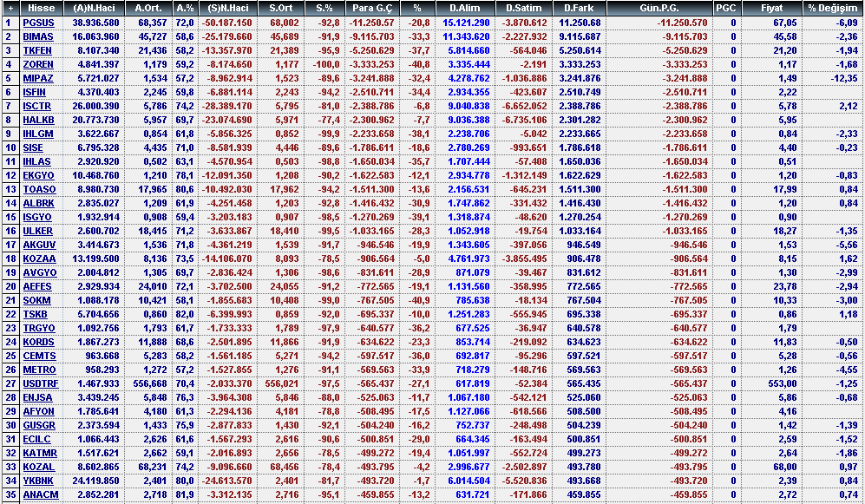This screenshot has width=865, height=504.
Task: Open the USDTRF symbol link
Action: (x=41, y=383)
